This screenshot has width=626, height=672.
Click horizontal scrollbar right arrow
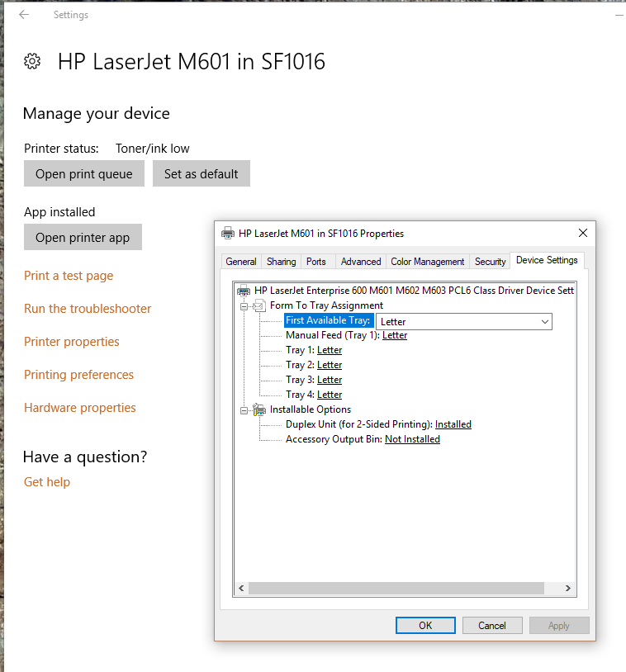[x=568, y=588]
